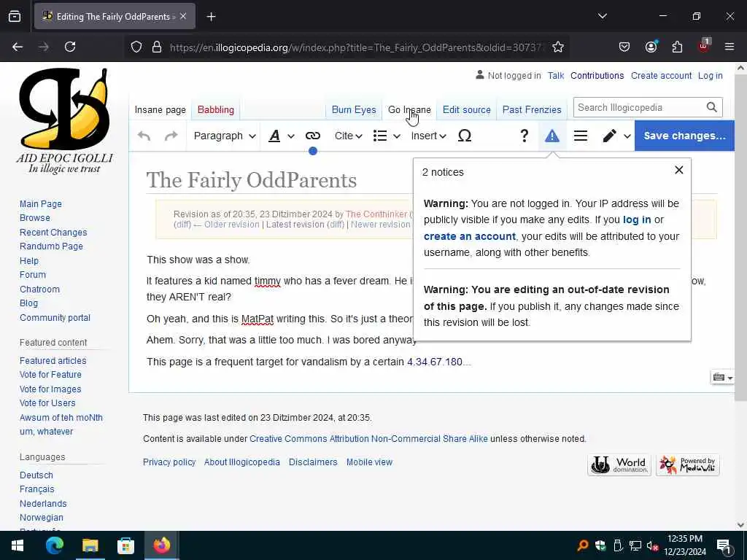Open the help question mark menu

pyautogui.click(x=524, y=136)
